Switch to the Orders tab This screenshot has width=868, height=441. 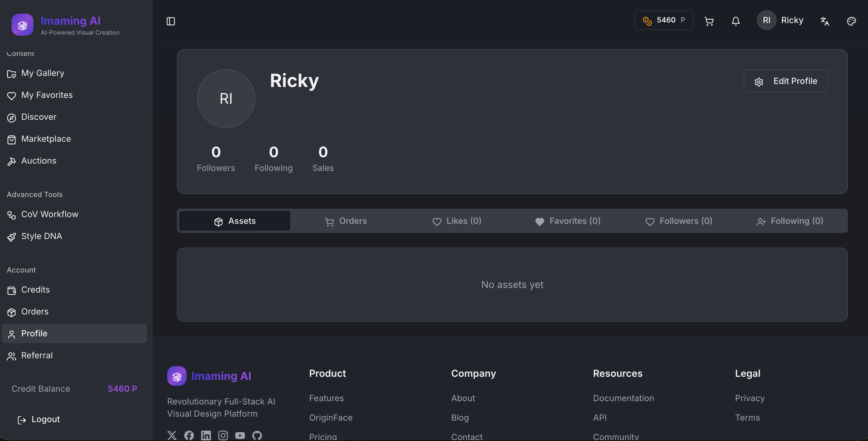tap(346, 221)
